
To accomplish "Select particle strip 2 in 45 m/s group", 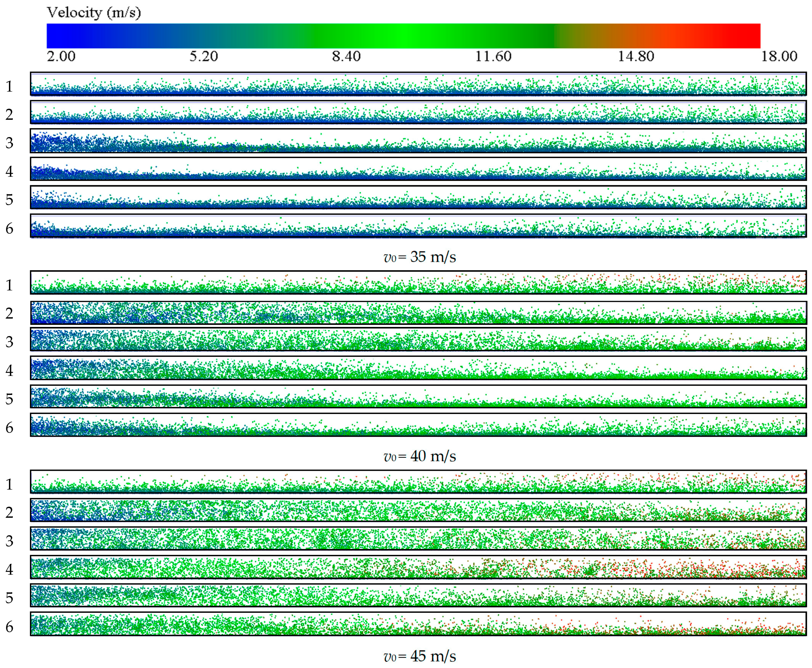I will point(418,510).
